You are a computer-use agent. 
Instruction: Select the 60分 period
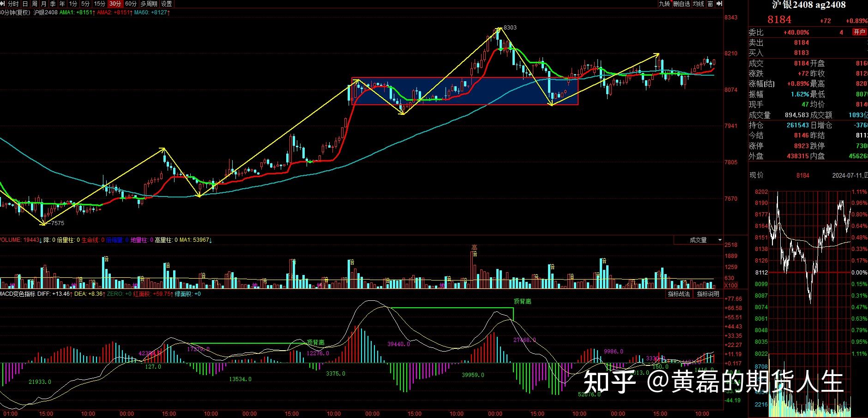click(x=131, y=4)
